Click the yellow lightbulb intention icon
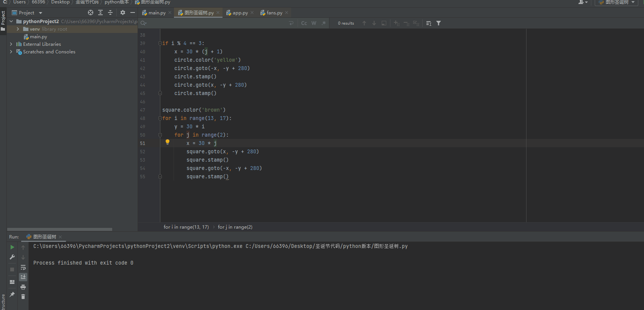Image resolution: width=644 pixels, height=310 pixels. click(168, 142)
